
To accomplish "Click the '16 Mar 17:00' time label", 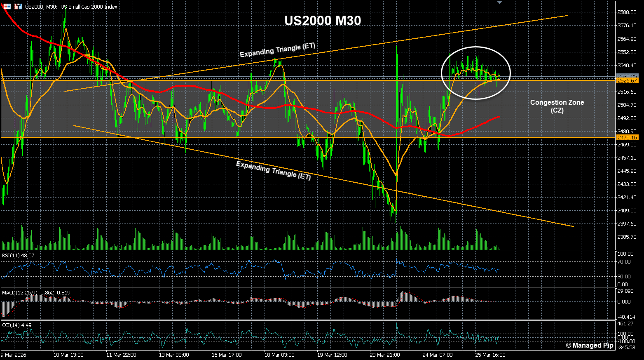I will pos(227,355).
